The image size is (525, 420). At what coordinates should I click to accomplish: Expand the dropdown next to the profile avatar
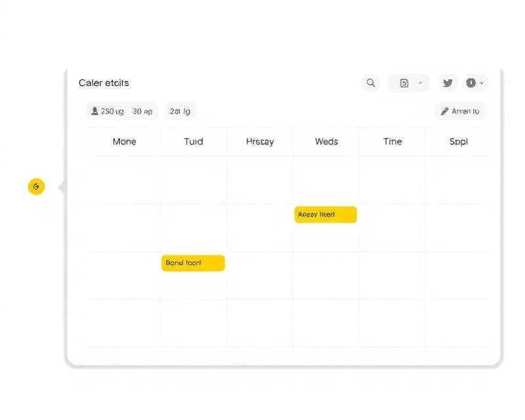pyautogui.click(x=482, y=83)
